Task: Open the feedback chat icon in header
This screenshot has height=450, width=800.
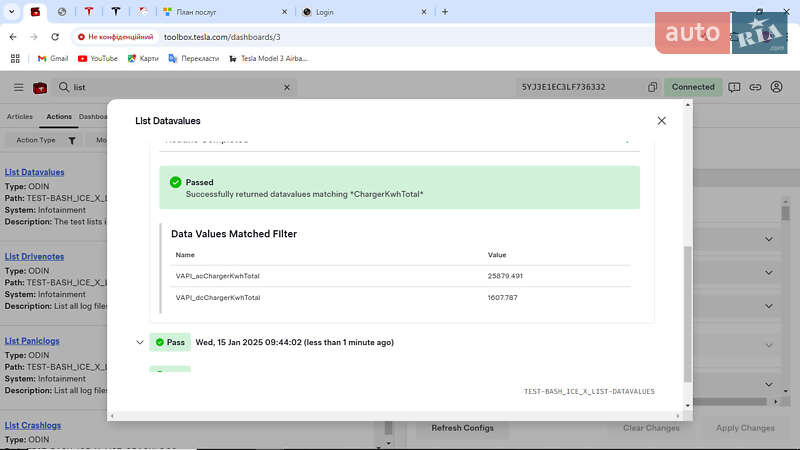Action: 734,87
